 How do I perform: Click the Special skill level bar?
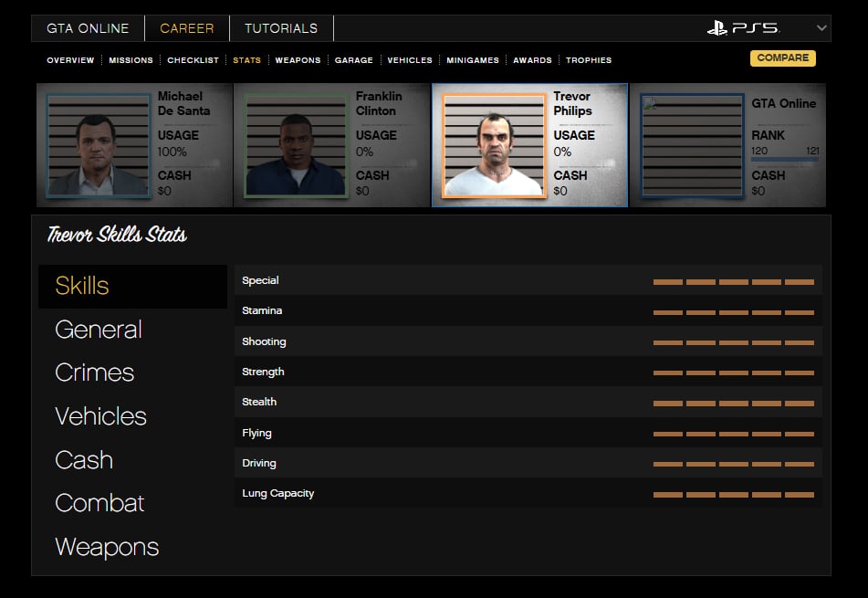point(734,282)
